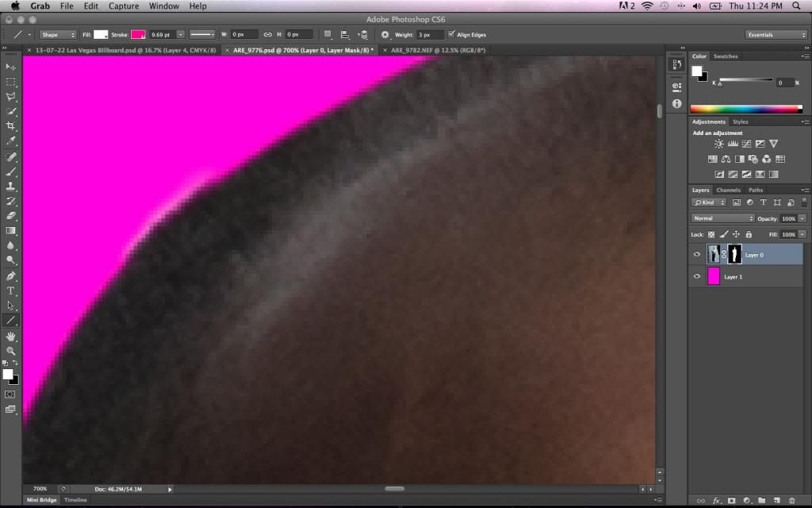
Task: Open the layer filter Kind dropdown
Action: pos(708,202)
